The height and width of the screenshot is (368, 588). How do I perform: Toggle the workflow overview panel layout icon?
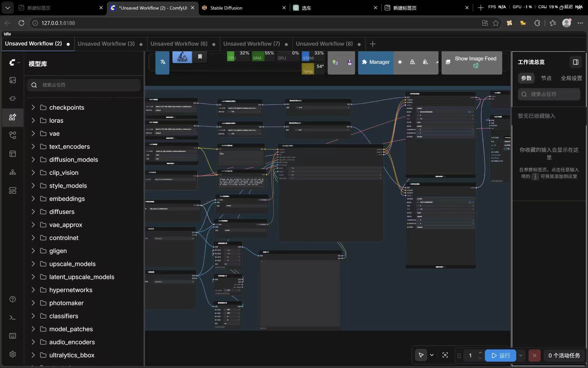pos(576,62)
